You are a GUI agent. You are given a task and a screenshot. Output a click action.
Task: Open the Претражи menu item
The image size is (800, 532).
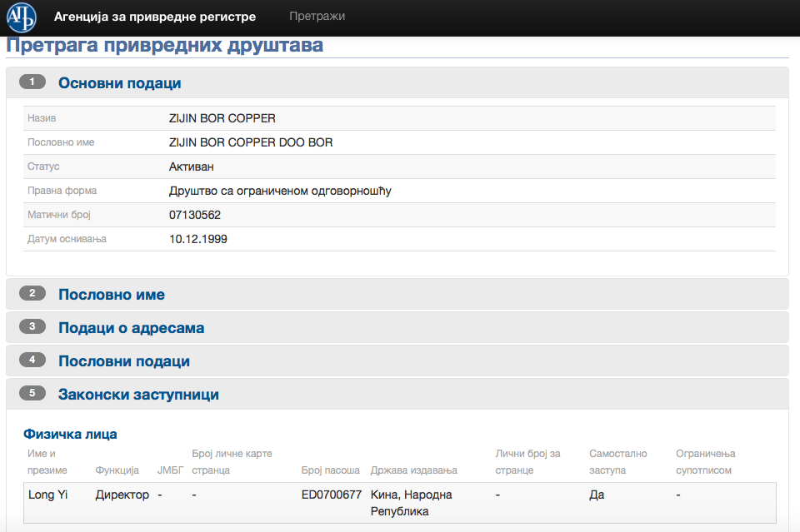(317, 17)
